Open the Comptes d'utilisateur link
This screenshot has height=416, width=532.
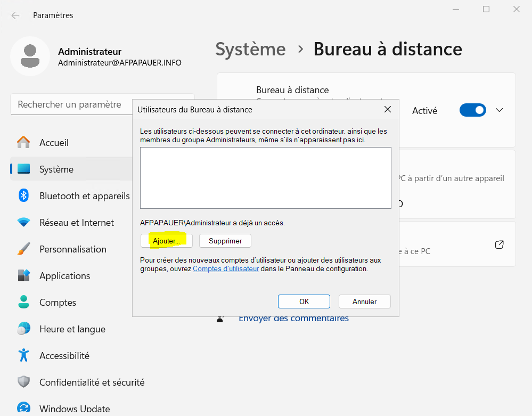226,269
